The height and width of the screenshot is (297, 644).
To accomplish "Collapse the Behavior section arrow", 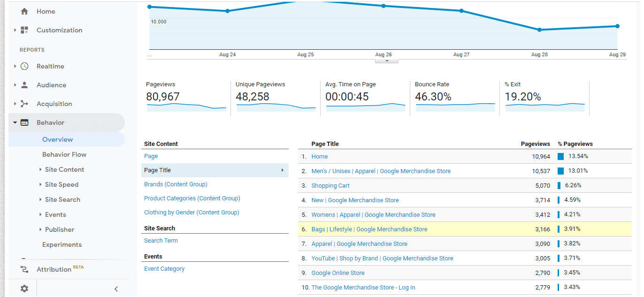I will click(15, 122).
